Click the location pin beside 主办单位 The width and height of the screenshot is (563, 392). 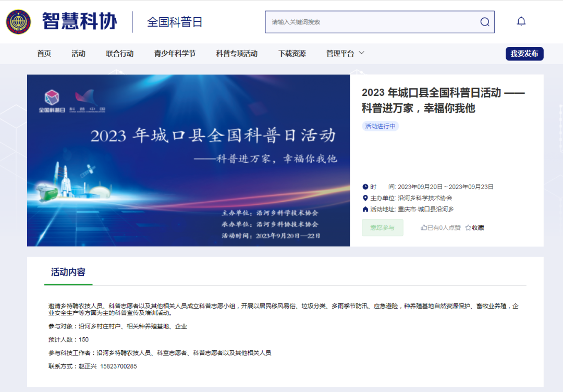pos(365,198)
